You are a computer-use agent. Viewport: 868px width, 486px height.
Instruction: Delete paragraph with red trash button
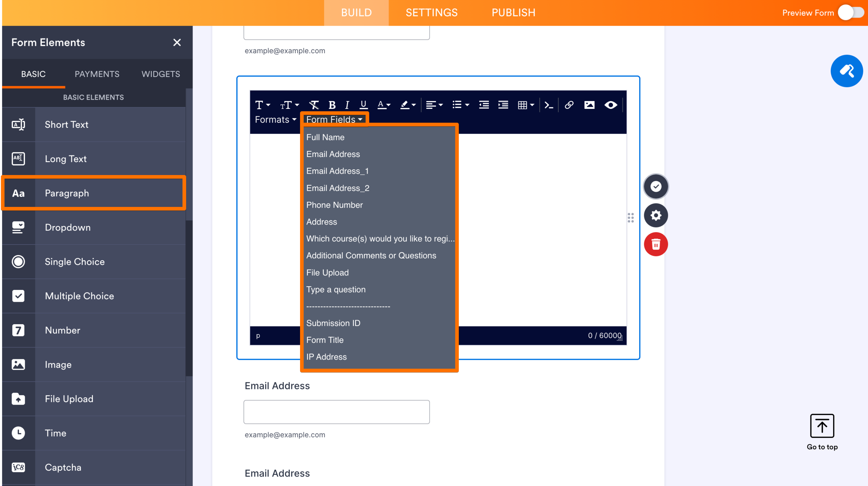tap(656, 244)
